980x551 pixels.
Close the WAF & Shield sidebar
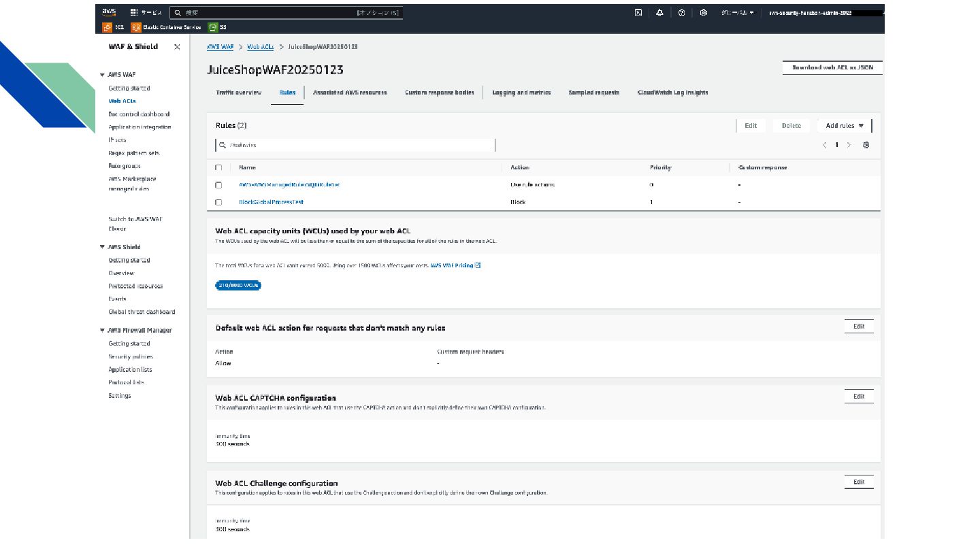tap(177, 47)
